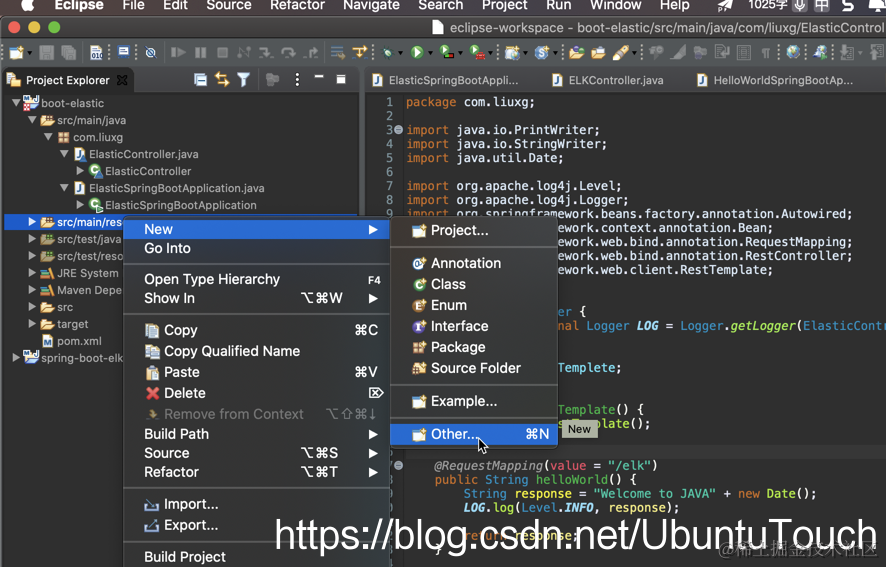This screenshot has height=567, width=886.
Task: Collapse the boot-elastic project node
Action: 16,103
